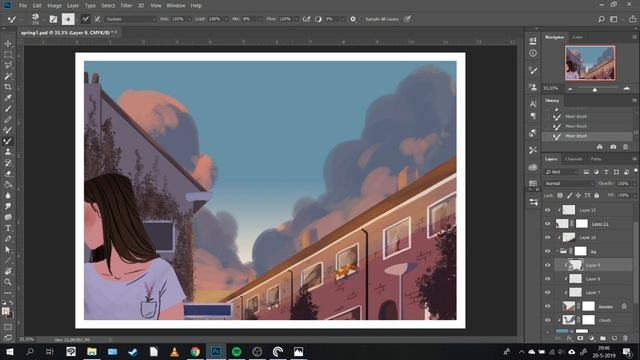The width and height of the screenshot is (640, 360).
Task: Add a layer mask
Action: tap(580, 338)
